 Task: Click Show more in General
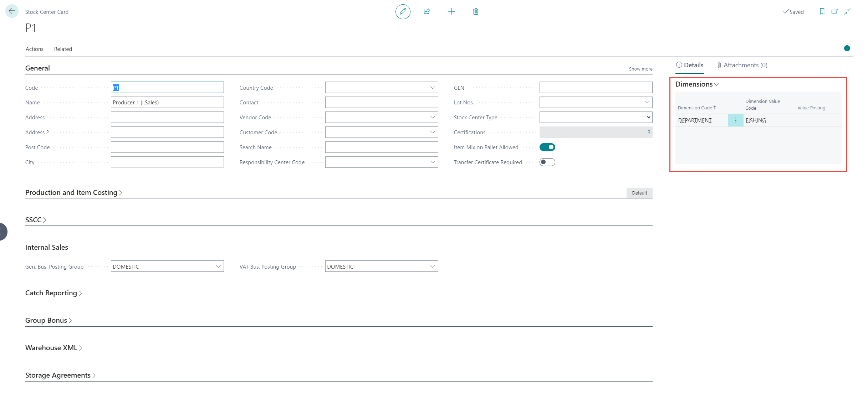640,69
